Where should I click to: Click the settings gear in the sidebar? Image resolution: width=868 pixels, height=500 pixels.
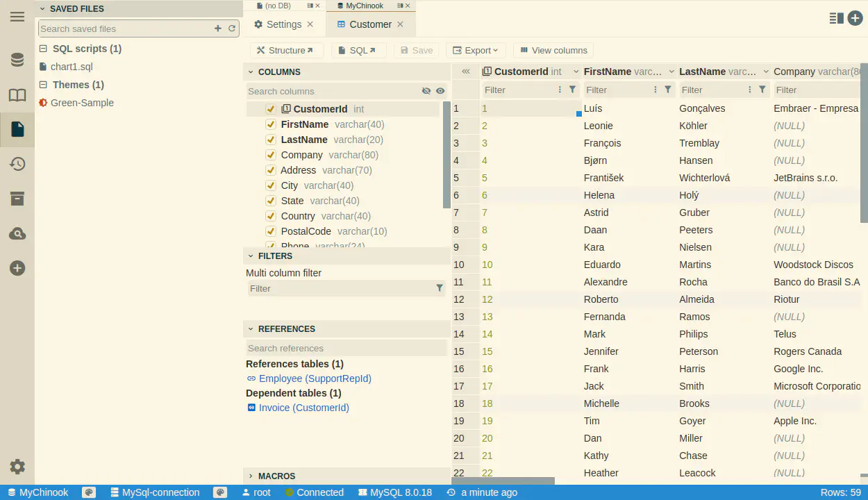pos(17,467)
